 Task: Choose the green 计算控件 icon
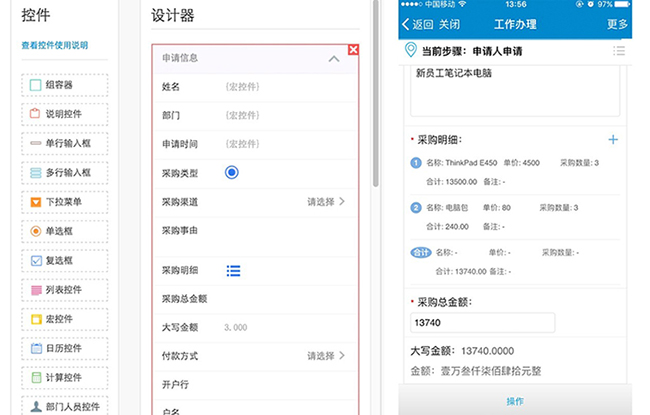coord(36,377)
